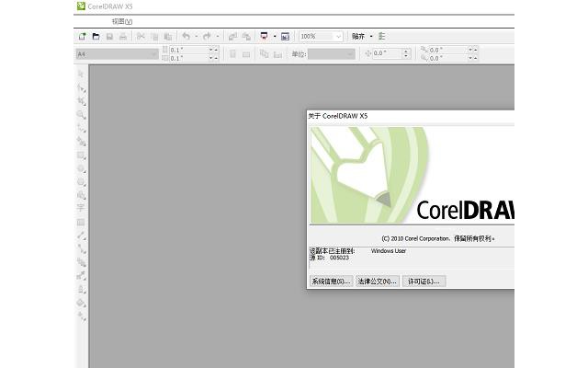588x368 pixels.
Task: Click the nudge offset spinner arrows
Action: 406,53
